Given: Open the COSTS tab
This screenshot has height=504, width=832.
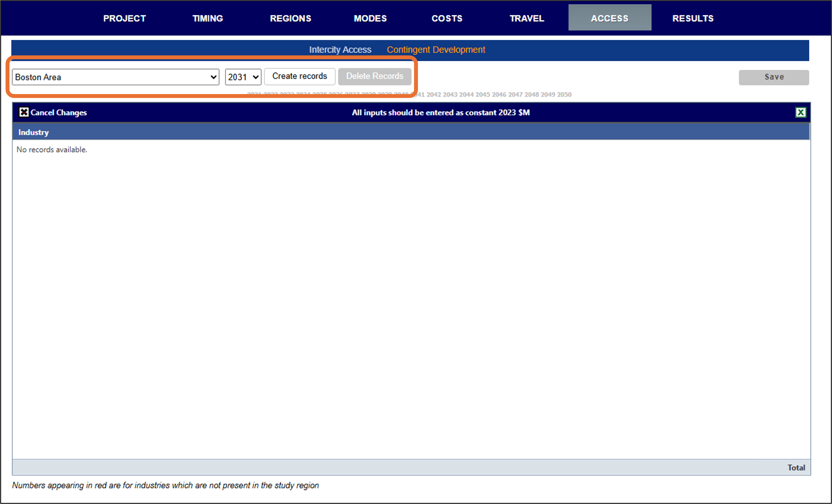Looking at the screenshot, I should (x=447, y=18).
